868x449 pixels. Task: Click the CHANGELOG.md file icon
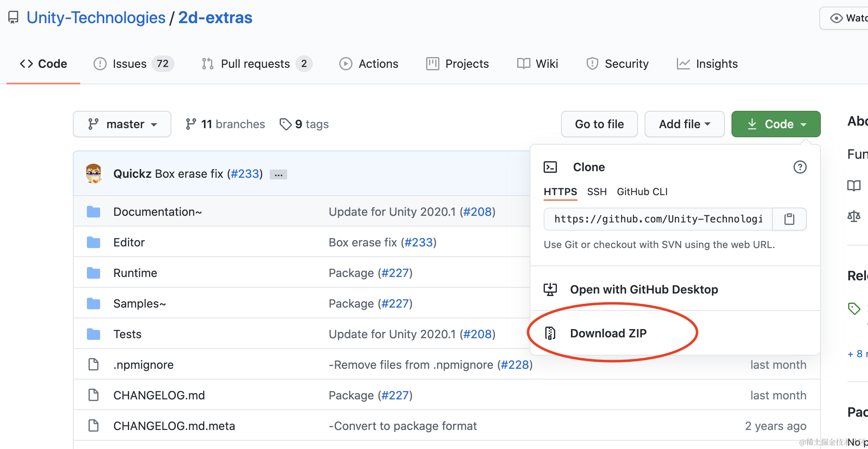coord(94,395)
